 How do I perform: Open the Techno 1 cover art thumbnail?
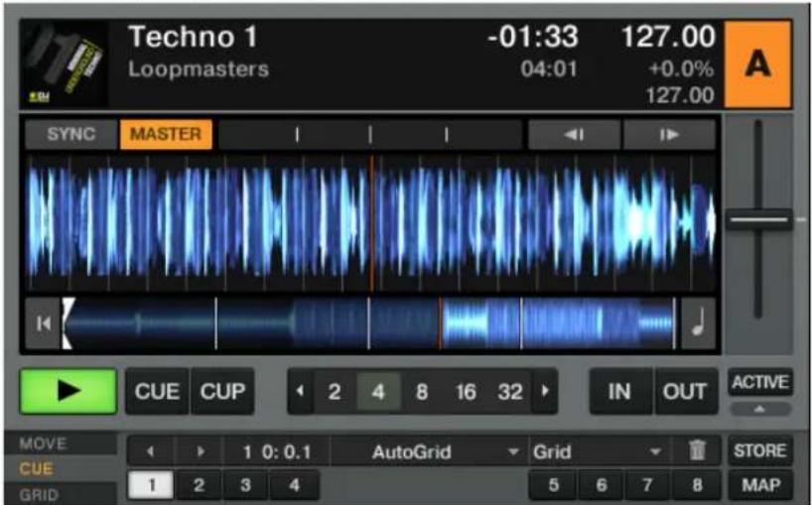65,64
